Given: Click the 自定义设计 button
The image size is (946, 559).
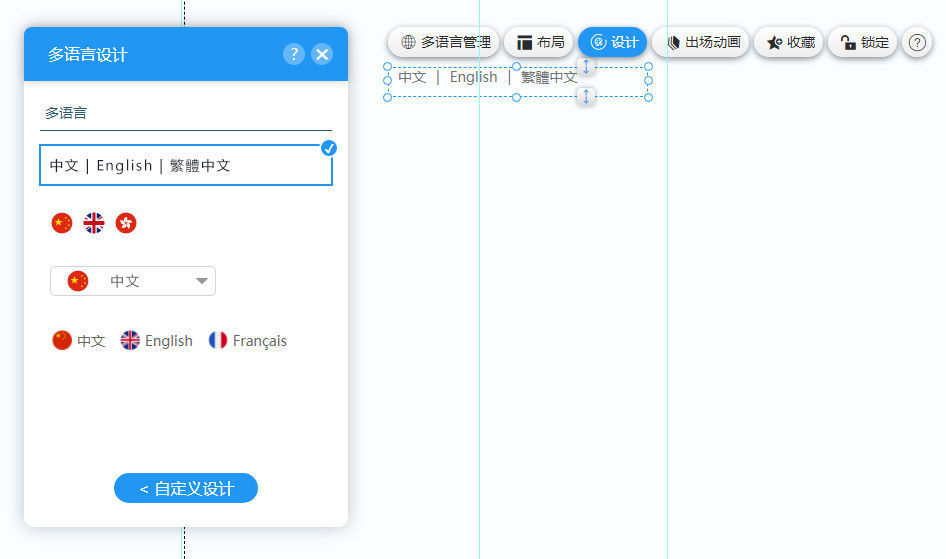Looking at the screenshot, I should 186,488.
